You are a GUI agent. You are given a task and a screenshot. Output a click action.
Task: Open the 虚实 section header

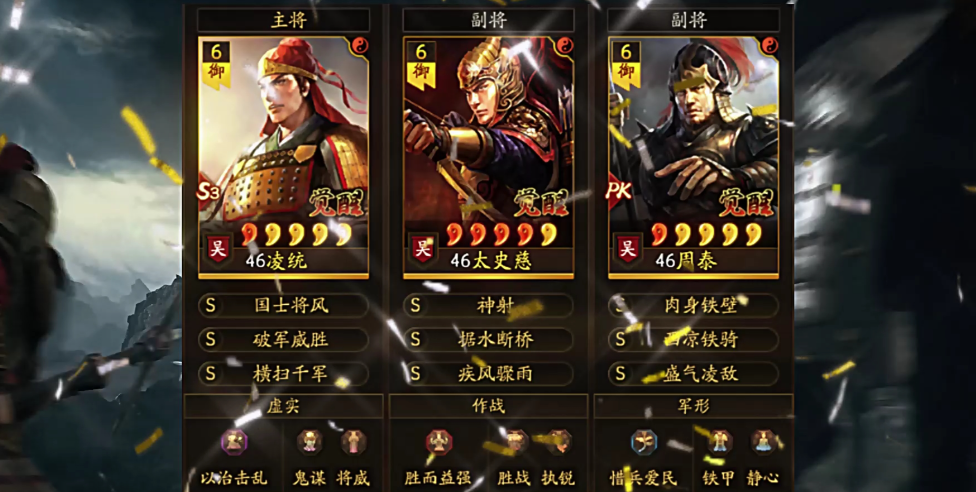283,406
